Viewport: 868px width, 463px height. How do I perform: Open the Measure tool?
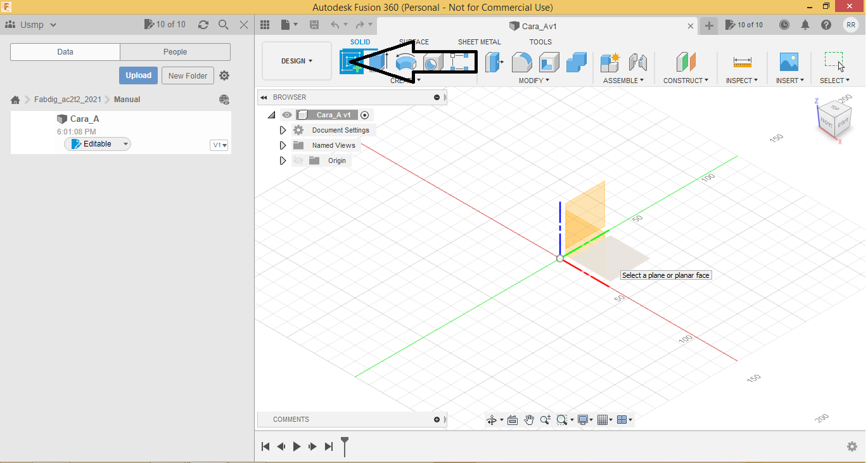click(742, 62)
